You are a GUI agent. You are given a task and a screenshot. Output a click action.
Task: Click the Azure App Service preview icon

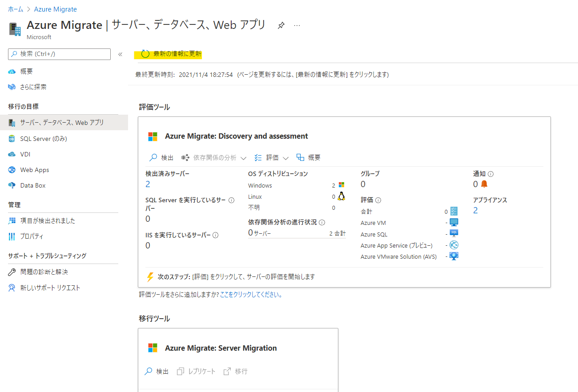(453, 245)
